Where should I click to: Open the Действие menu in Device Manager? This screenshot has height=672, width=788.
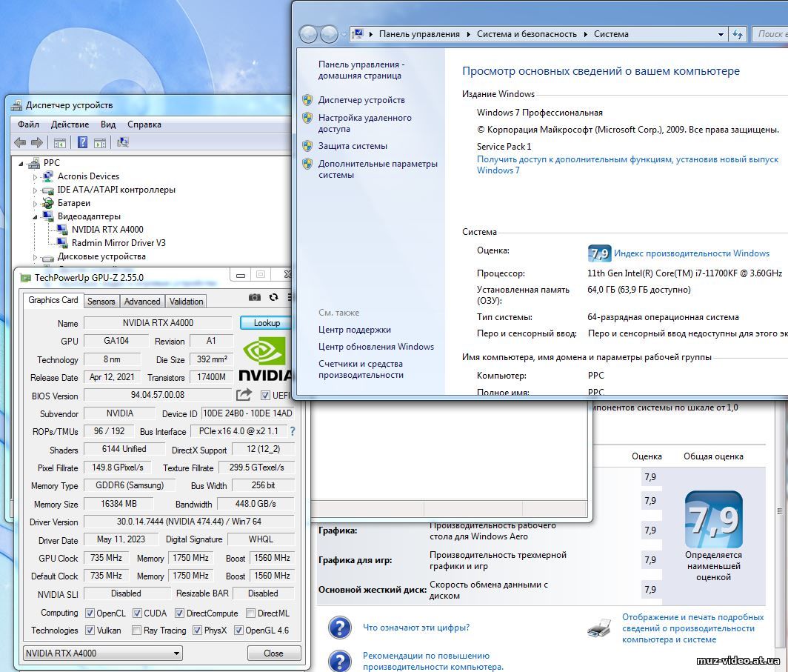click(x=70, y=124)
